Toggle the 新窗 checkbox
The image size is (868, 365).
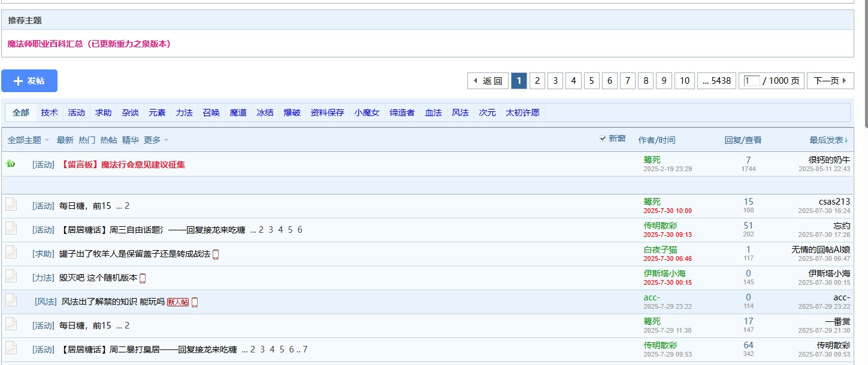pyautogui.click(x=603, y=138)
